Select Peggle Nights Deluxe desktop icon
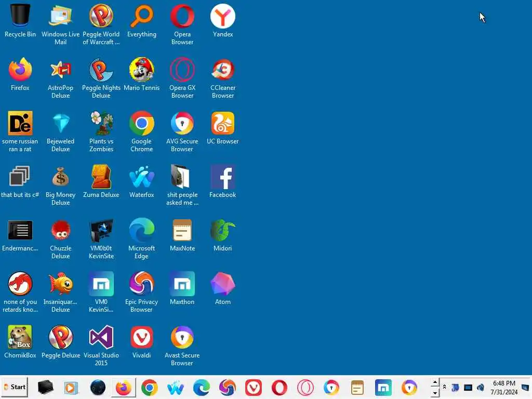This screenshot has height=399, width=532. (101, 78)
